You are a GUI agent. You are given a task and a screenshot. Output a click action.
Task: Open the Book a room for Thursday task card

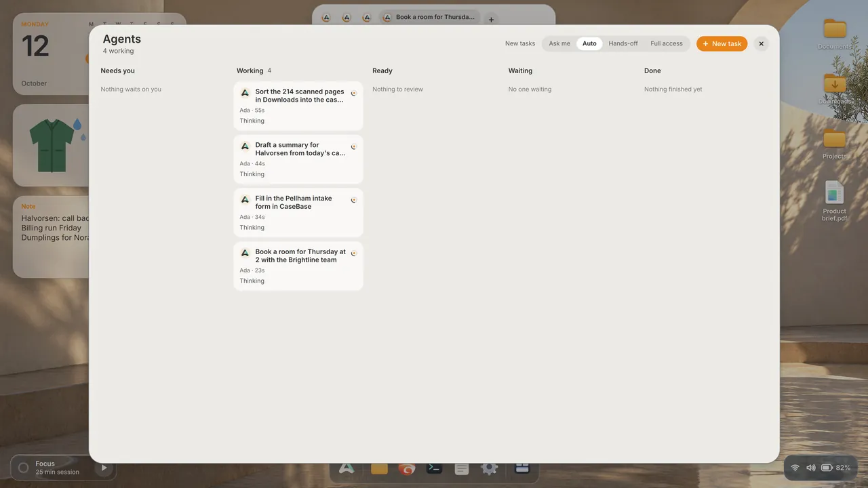(298, 266)
